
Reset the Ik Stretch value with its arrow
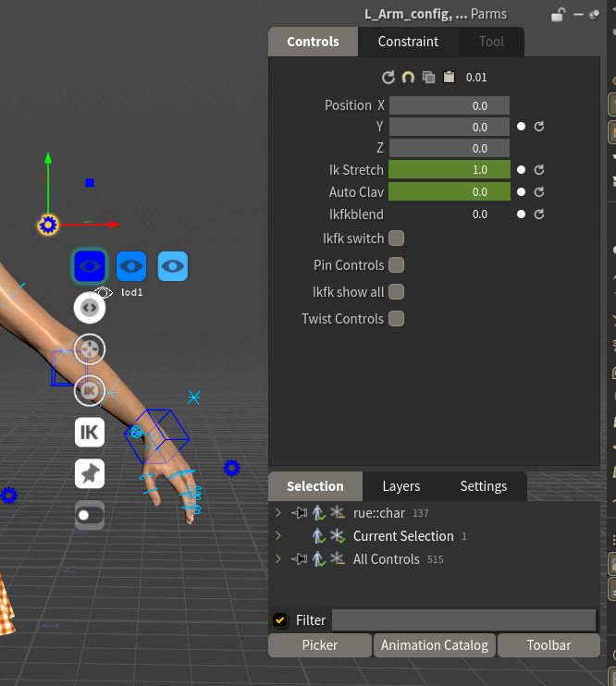pos(539,170)
